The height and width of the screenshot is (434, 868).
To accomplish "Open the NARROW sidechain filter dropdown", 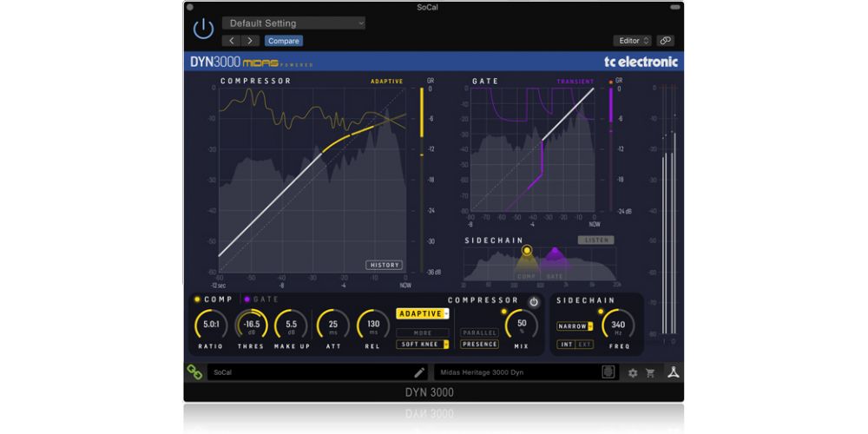I will click(575, 326).
